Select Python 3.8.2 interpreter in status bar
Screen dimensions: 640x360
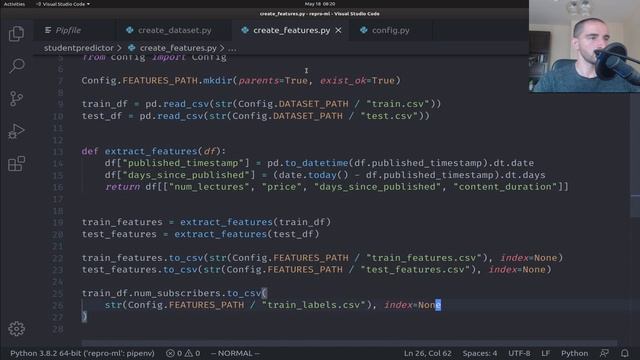82,353
